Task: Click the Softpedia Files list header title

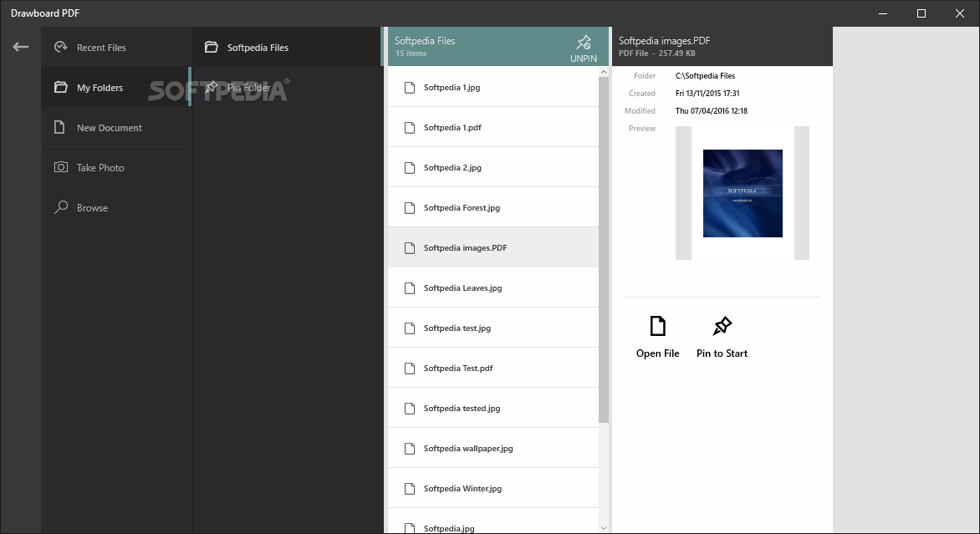Action: 425,41
